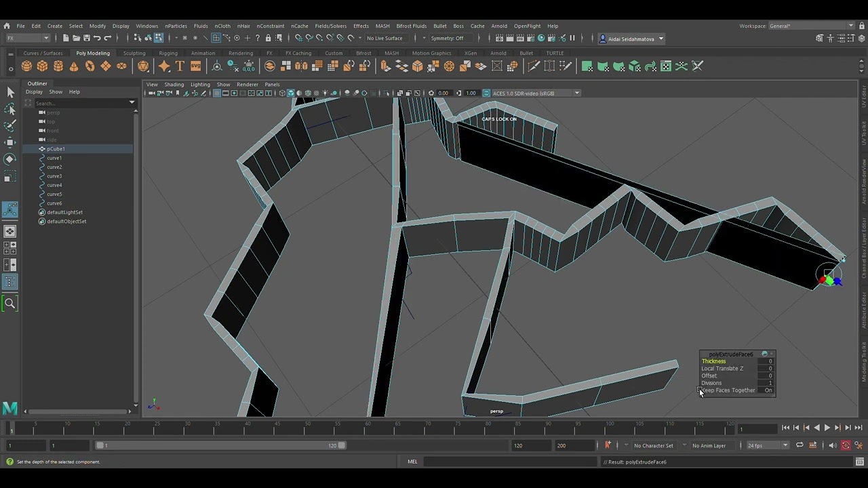
Task: Open the No Character Set dropdown
Action: [653, 445]
